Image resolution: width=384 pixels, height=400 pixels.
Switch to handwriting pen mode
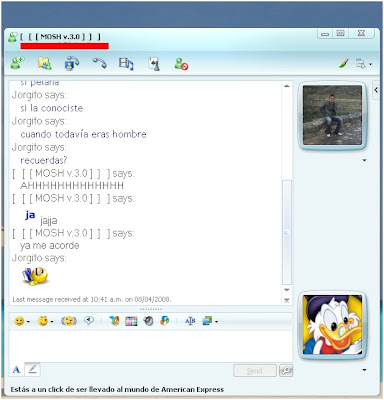click(32, 369)
